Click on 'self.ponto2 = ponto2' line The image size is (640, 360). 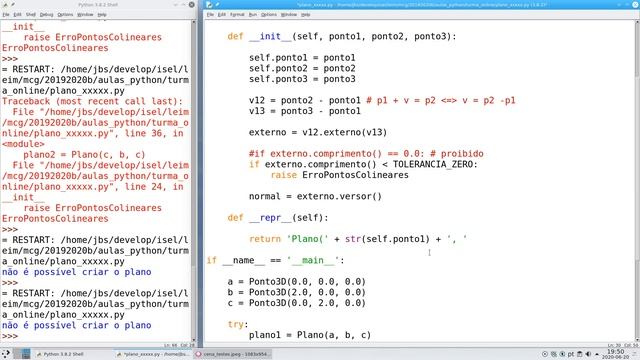(302, 68)
